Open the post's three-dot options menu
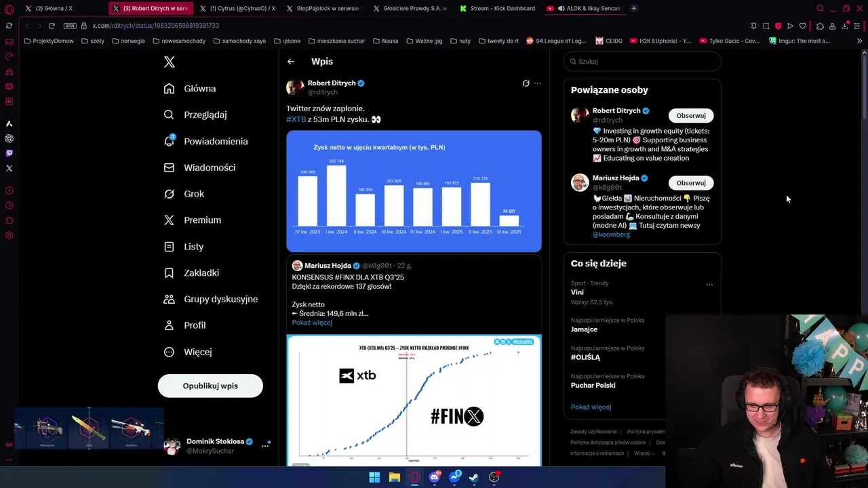Image resolution: width=868 pixels, height=488 pixels. coord(538,83)
